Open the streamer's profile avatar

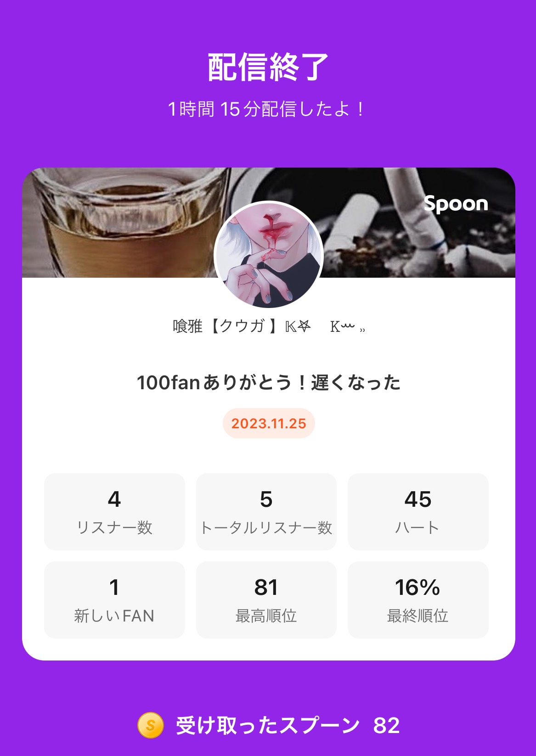pos(269,255)
